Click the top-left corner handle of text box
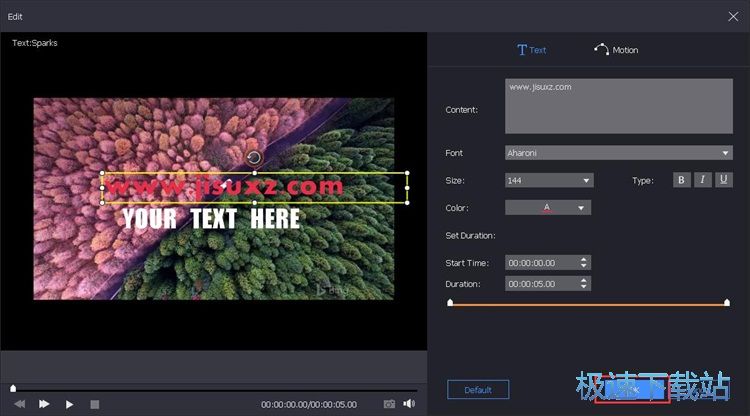Image resolution: width=750 pixels, height=416 pixels. coord(102,173)
